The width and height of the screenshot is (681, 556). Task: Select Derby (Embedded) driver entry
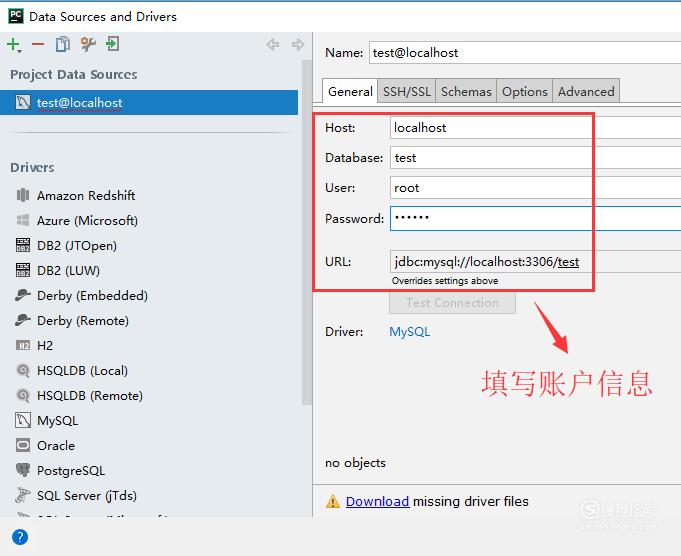(92, 295)
